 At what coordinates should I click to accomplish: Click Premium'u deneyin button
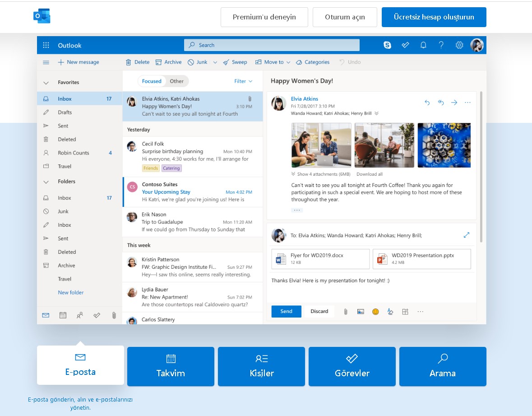[264, 17]
